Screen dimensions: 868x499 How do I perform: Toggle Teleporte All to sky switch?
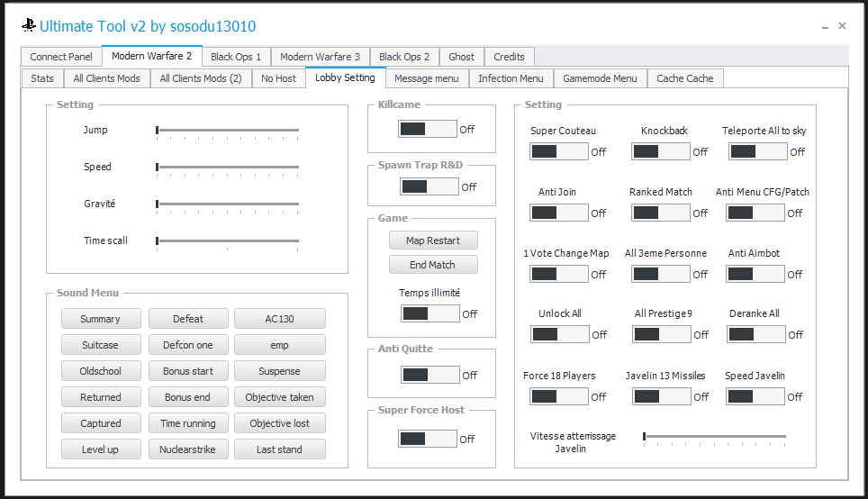[758, 151]
